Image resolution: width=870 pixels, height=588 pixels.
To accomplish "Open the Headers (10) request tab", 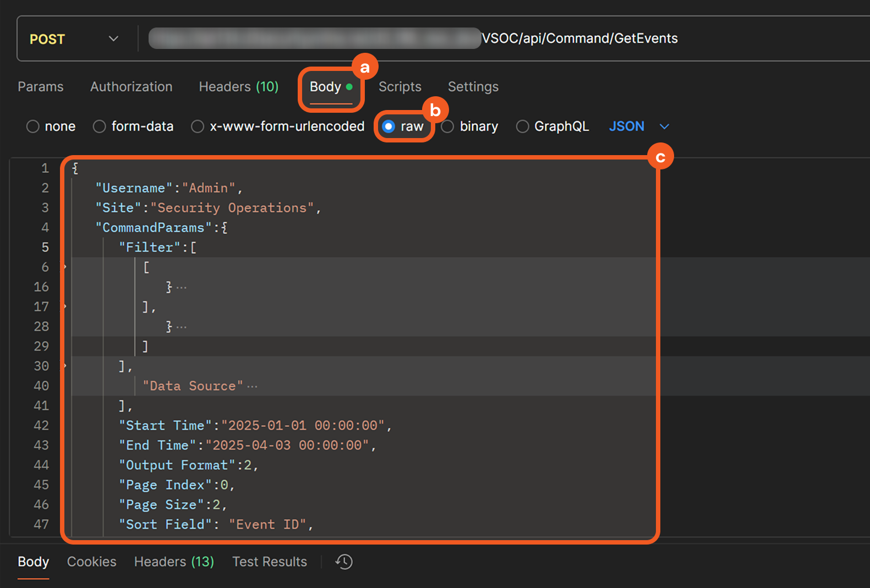I will (x=238, y=87).
